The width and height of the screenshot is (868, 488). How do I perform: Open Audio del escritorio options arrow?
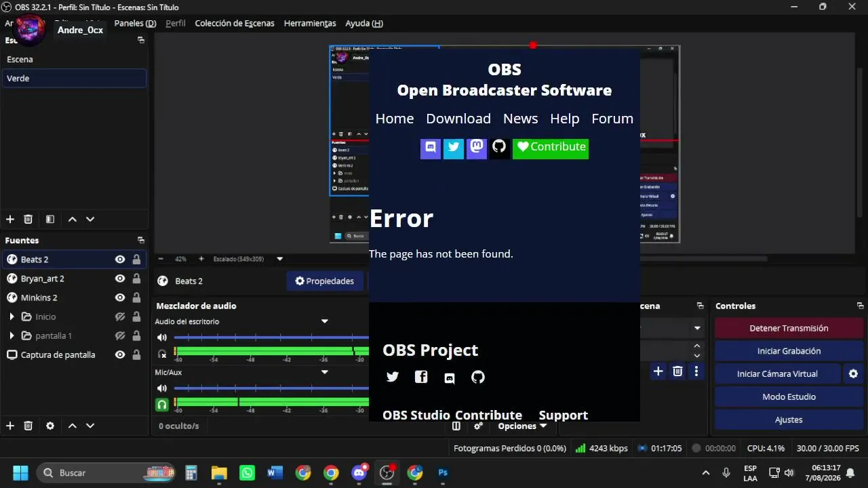tap(324, 321)
